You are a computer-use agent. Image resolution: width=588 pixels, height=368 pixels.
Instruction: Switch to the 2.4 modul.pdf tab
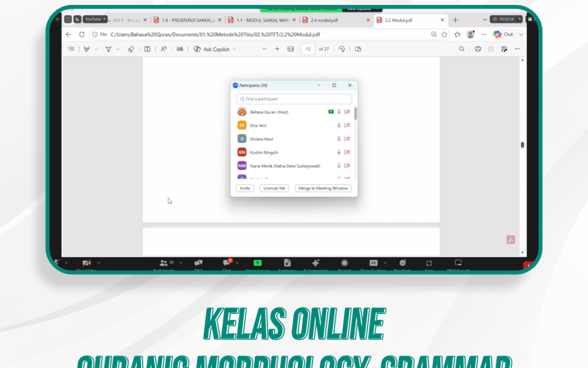pos(336,20)
